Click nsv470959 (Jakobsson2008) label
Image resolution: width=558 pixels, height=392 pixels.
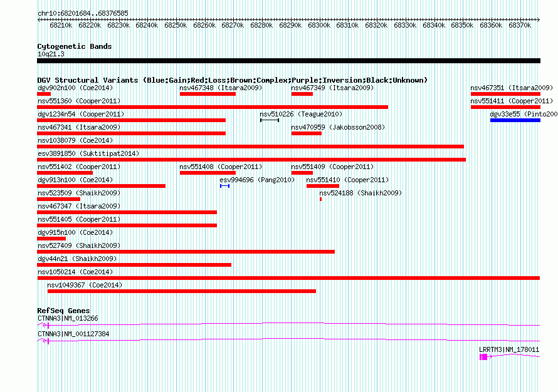338,128
